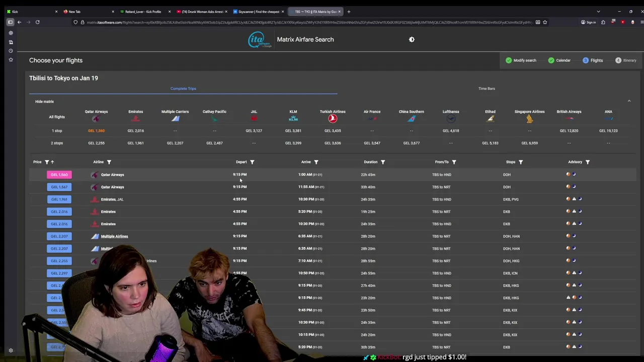
Task: Select Multiple Carriers icon in matrix
Action: [x=175, y=119]
